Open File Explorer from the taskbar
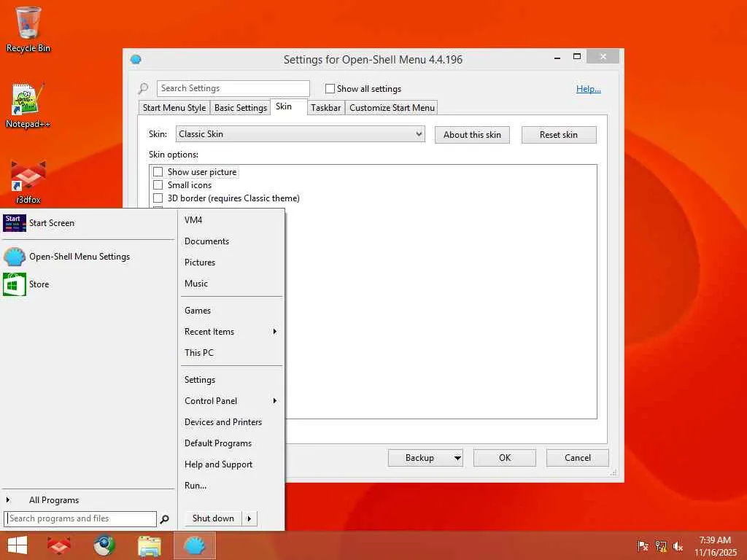747x560 pixels. coord(150,545)
